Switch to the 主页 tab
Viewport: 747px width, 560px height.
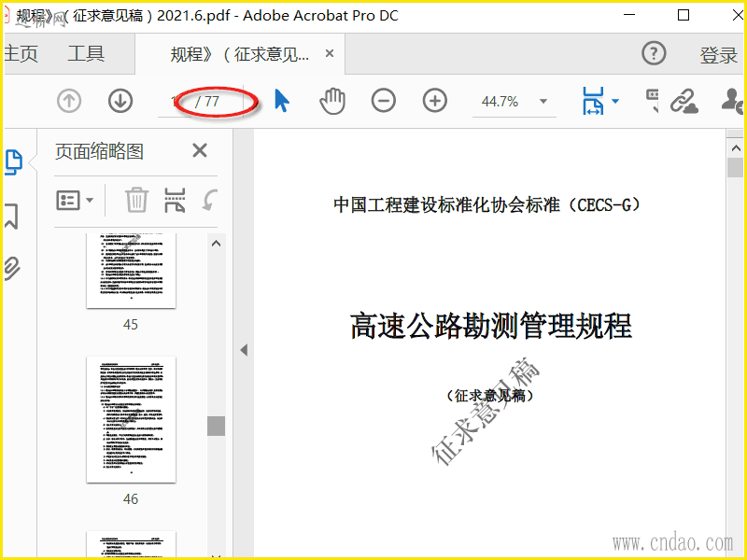[x=21, y=53]
